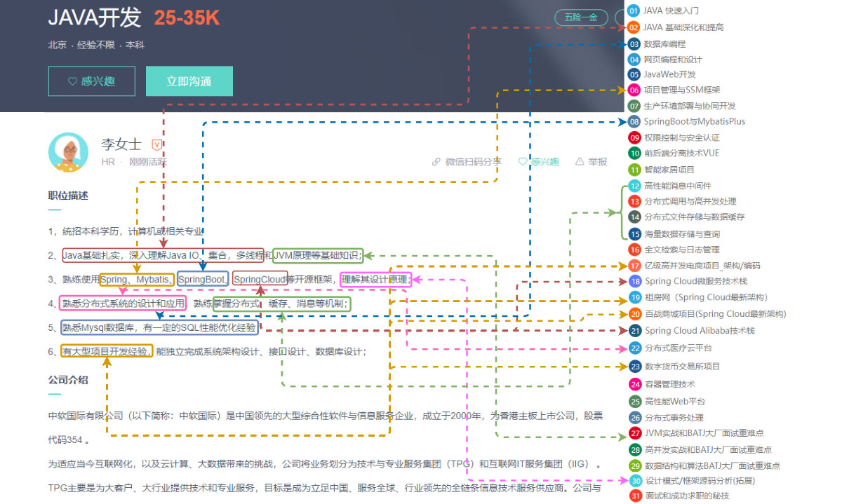Click the 职位描述 section heading
The image size is (842, 504).
click(68, 196)
